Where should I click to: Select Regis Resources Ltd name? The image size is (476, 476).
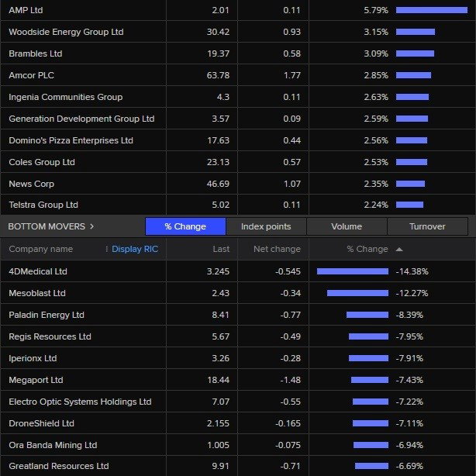50,336
